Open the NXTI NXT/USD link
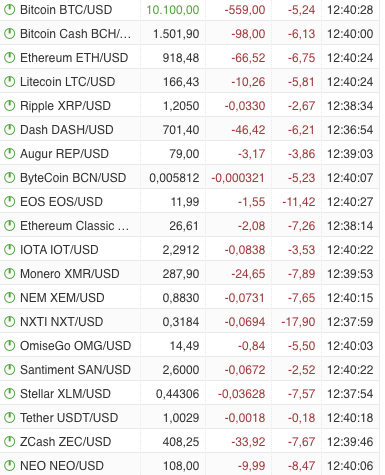This screenshot has width=385, height=475. tap(62, 322)
